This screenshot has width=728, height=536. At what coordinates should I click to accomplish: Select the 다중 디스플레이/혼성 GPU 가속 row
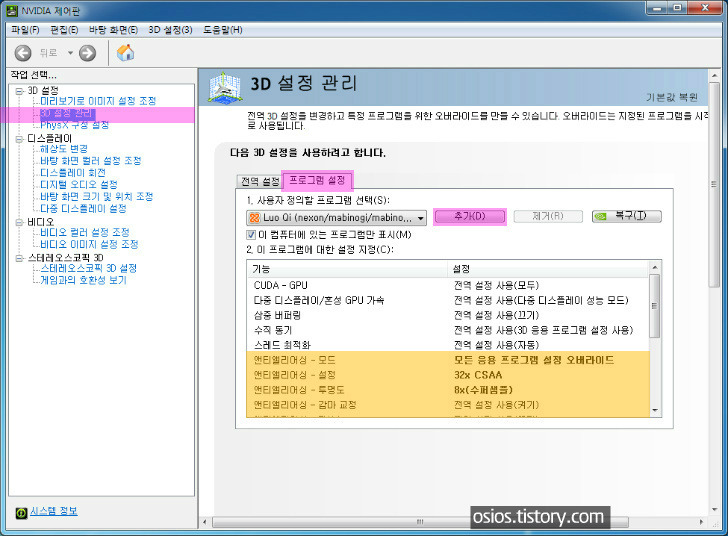(448, 300)
